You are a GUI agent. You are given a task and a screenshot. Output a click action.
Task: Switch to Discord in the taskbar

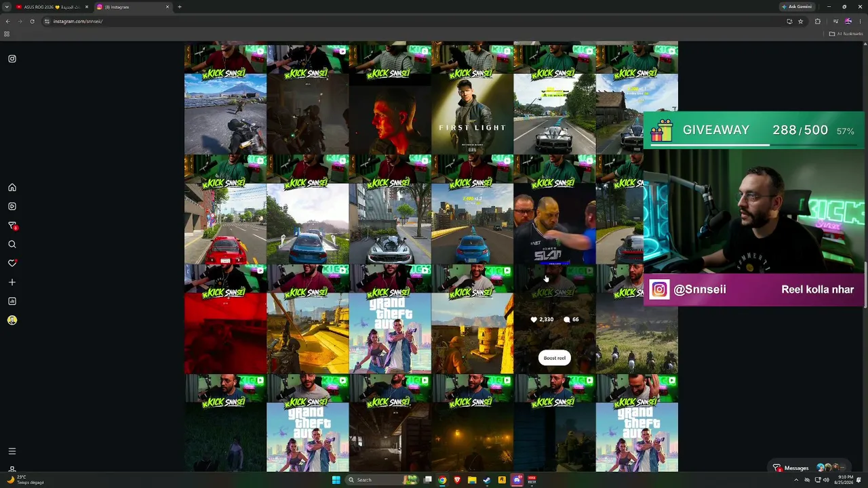(517, 480)
